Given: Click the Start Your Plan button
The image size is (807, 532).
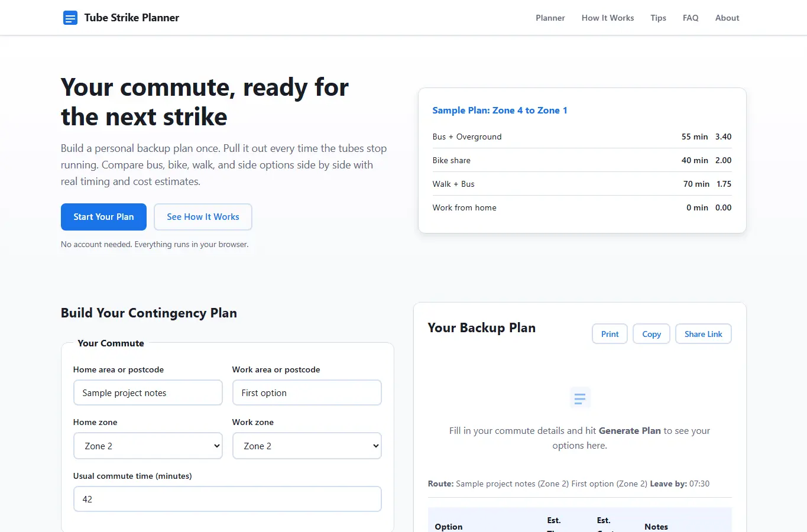Looking at the screenshot, I should [x=103, y=217].
